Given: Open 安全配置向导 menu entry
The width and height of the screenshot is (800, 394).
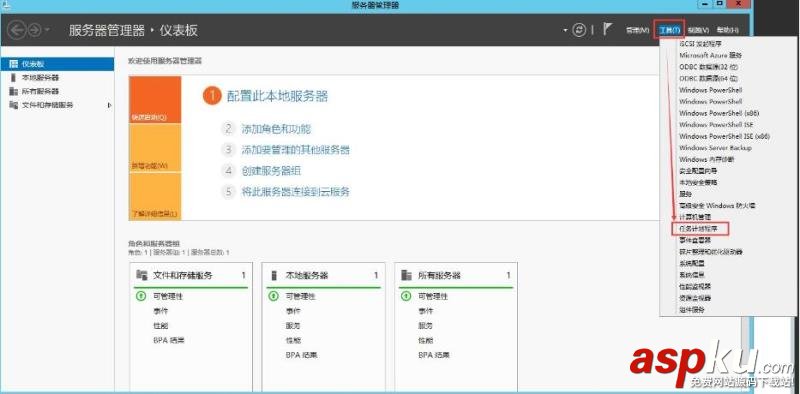Looking at the screenshot, I should tap(698, 171).
